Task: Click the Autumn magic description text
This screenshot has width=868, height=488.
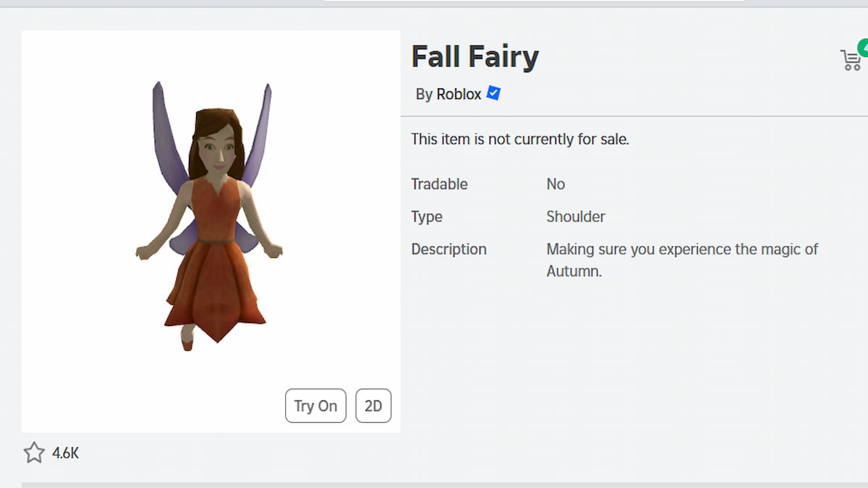Action: pos(682,260)
